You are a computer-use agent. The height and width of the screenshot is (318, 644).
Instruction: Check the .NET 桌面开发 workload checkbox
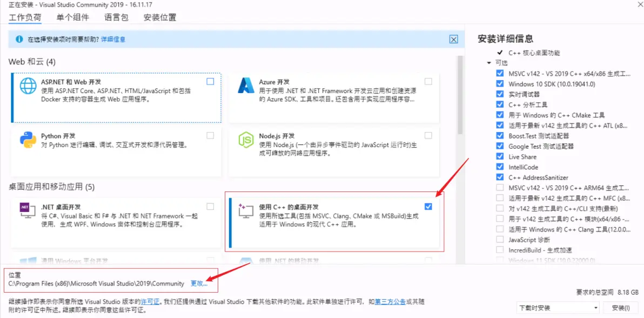[x=210, y=206]
